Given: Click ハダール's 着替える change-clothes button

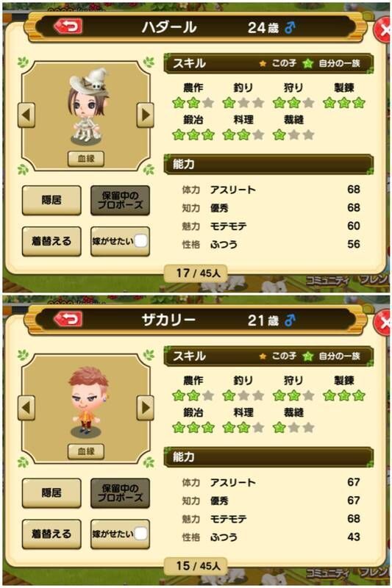Looking at the screenshot, I should (51, 241).
